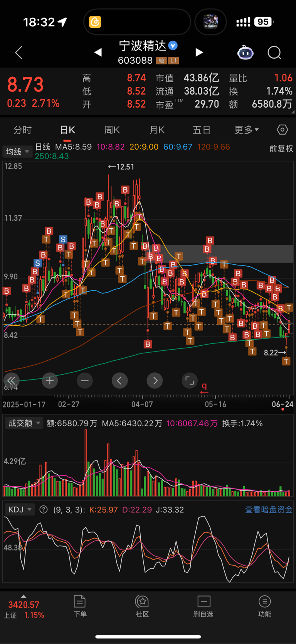Jump to chart start with double-left arrow
The width and height of the screenshot is (296, 644).
(11, 380)
